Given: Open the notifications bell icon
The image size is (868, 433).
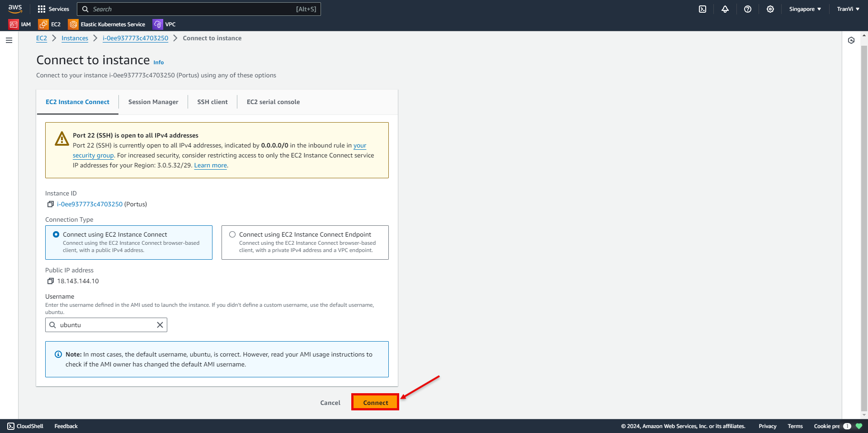Looking at the screenshot, I should [x=725, y=9].
